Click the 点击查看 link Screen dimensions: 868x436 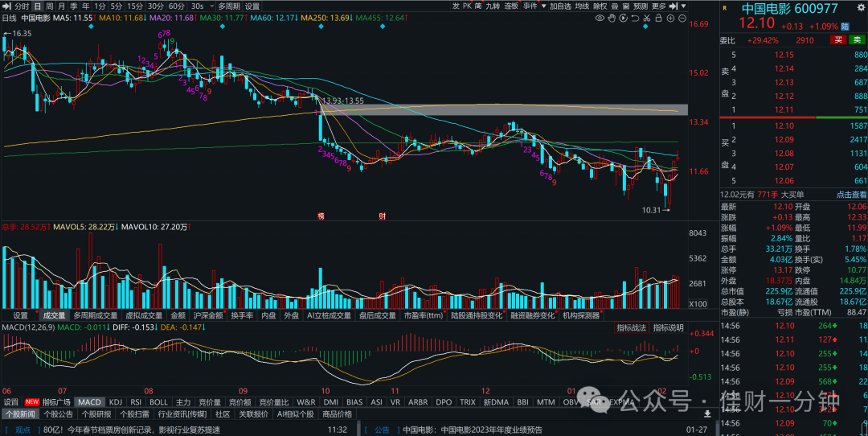[x=851, y=195]
